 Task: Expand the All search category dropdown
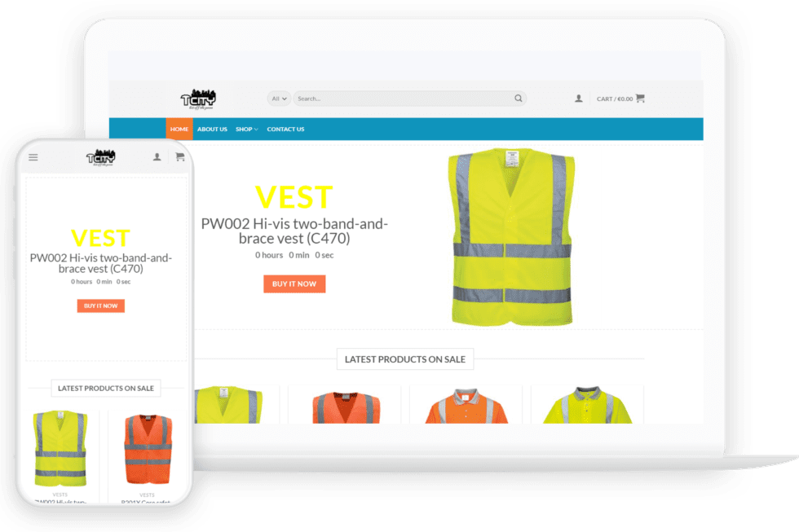[279, 99]
